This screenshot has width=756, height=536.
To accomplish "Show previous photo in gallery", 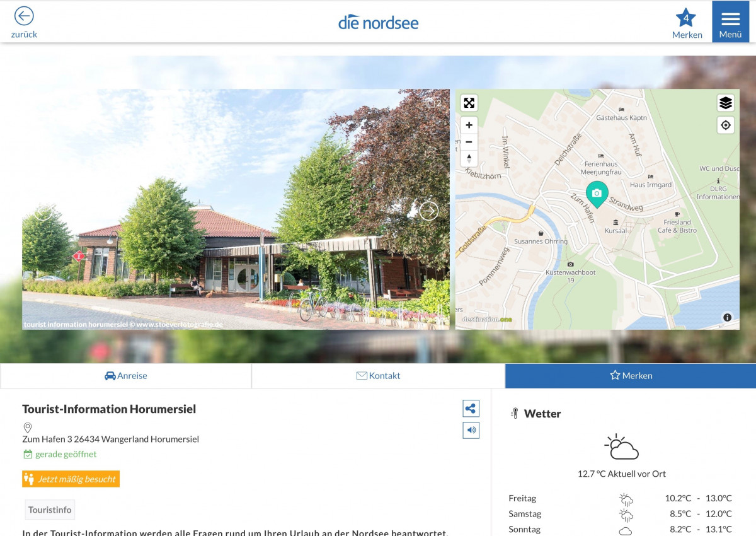I will click(x=43, y=211).
